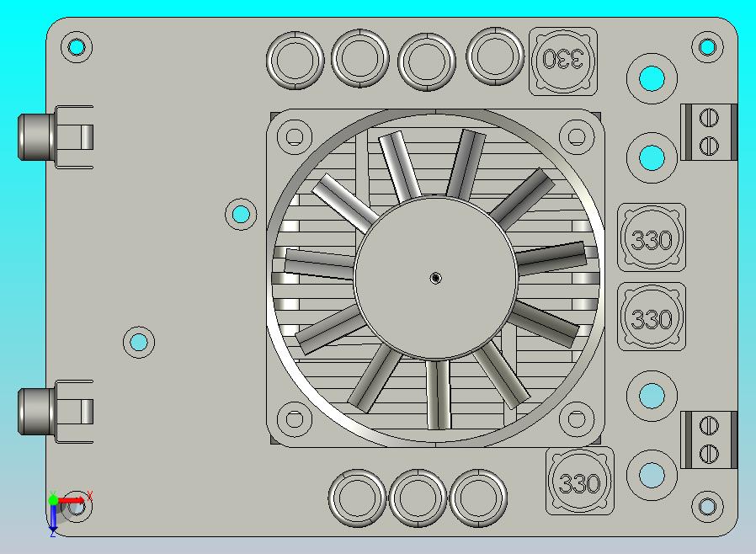Select the upper screw terminal block
Screen dimensions: 756x554
[x=709, y=132]
